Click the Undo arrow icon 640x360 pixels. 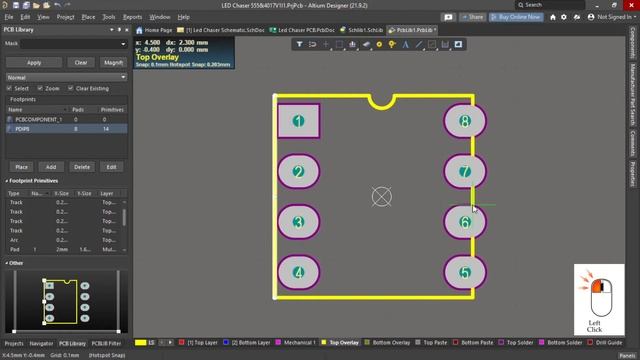pos(57,5)
